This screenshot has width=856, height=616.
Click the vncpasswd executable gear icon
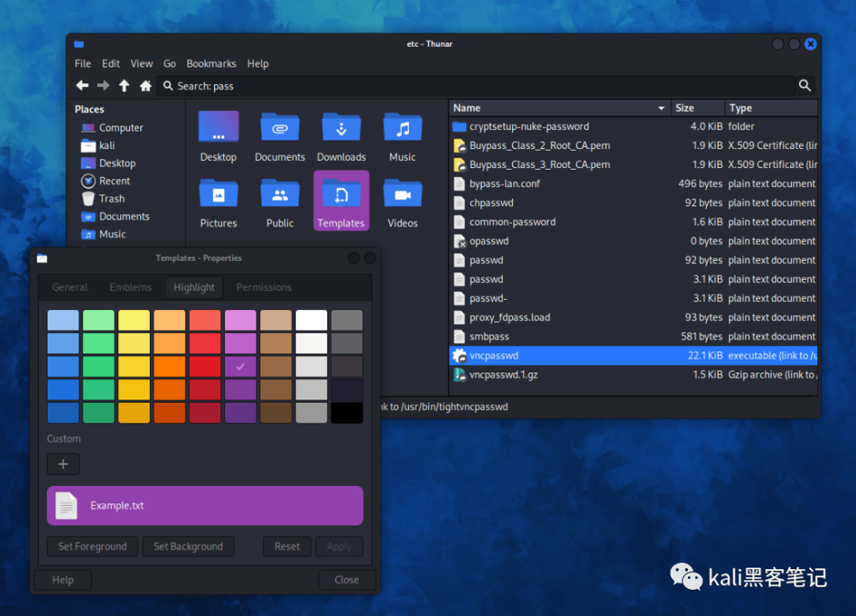click(459, 355)
